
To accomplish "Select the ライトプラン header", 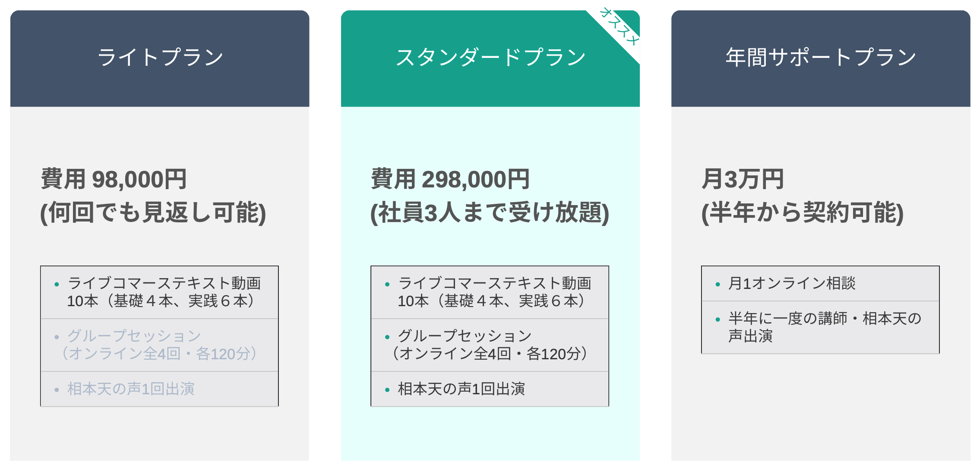I will pyautogui.click(x=160, y=58).
